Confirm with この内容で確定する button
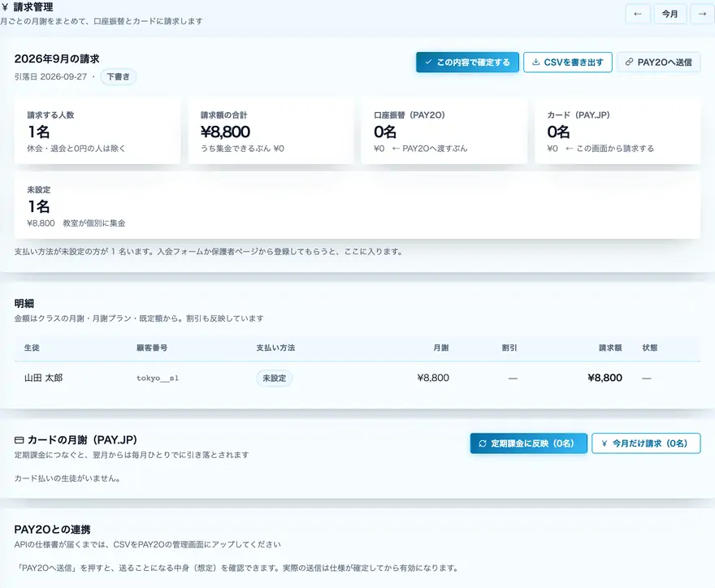Viewport: 715px width, 588px height. (x=467, y=62)
